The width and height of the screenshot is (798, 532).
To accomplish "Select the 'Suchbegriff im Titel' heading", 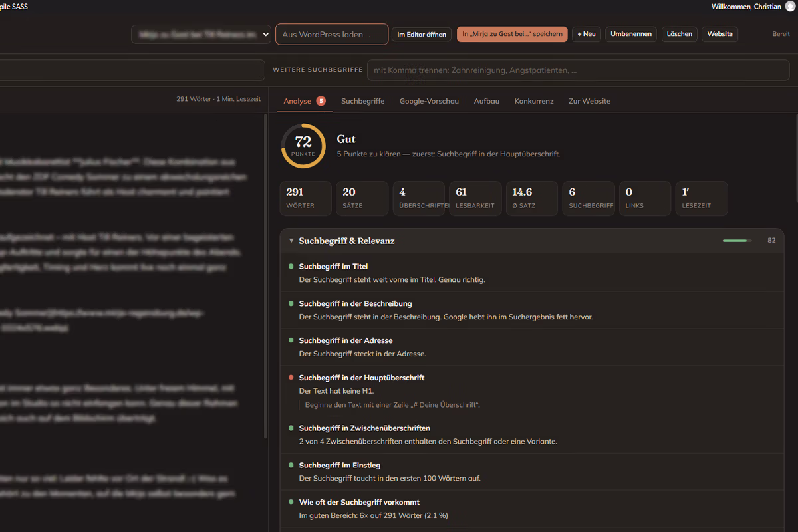I will click(333, 266).
